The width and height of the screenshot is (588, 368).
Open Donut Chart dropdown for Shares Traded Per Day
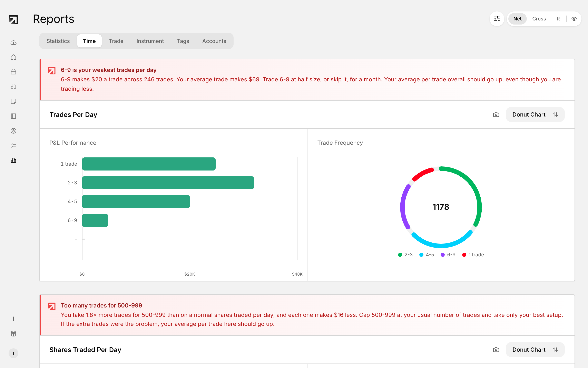click(535, 350)
